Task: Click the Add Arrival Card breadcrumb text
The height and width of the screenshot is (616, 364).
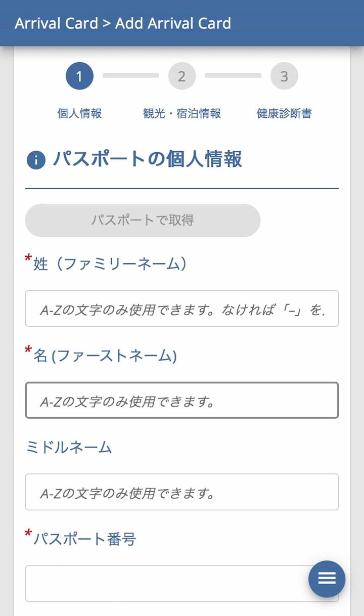Action: [x=173, y=23]
